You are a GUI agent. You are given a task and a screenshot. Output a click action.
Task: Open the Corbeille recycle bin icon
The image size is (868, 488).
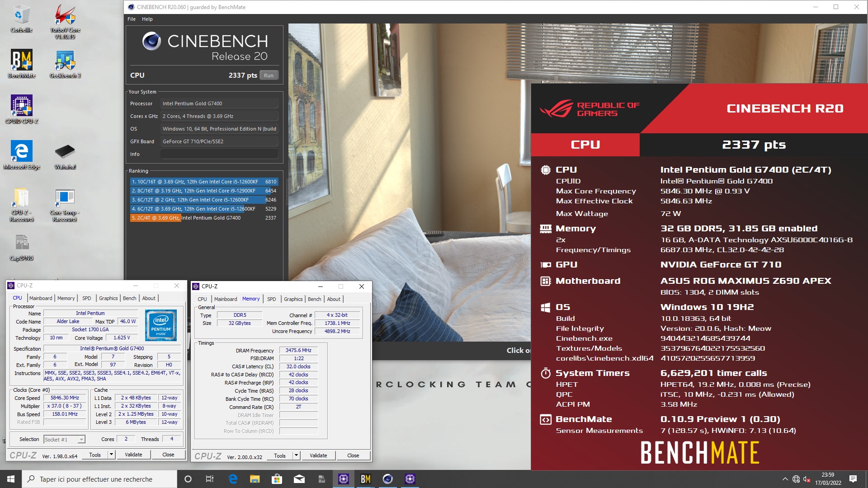point(21,19)
